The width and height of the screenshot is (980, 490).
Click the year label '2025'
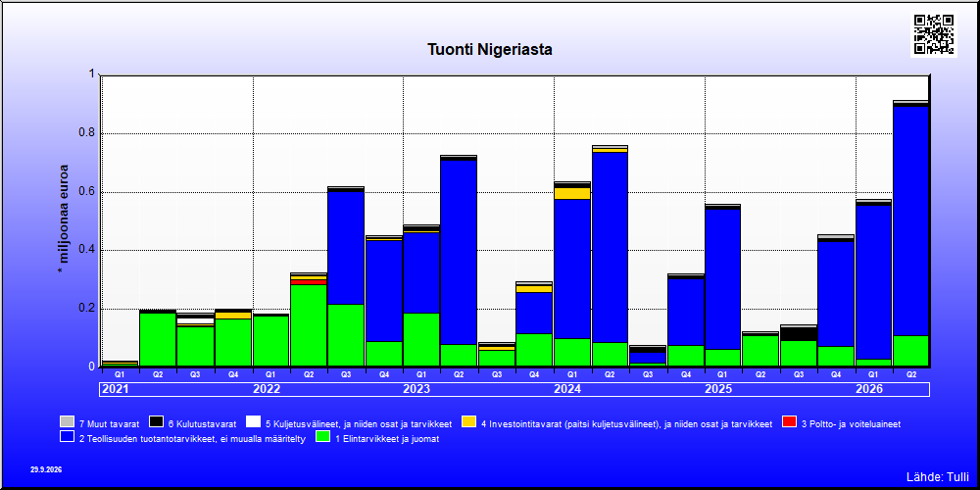coord(718,389)
